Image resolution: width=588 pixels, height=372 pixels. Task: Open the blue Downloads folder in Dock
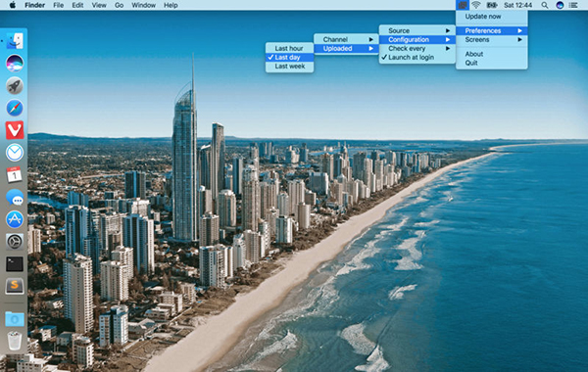point(15,319)
